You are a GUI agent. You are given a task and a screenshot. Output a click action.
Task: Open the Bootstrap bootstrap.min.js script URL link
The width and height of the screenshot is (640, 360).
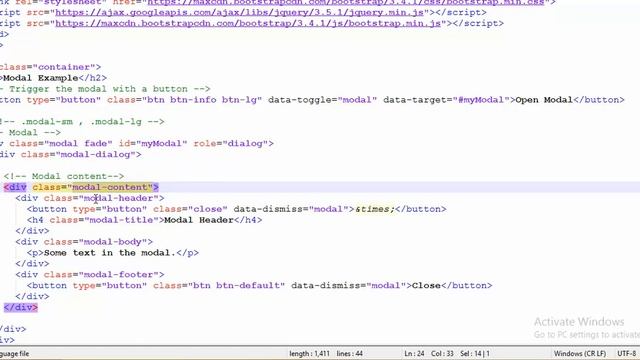click(x=248, y=24)
